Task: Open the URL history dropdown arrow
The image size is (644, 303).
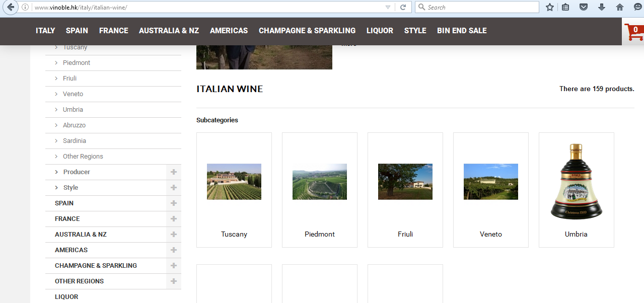Action: 388,7
